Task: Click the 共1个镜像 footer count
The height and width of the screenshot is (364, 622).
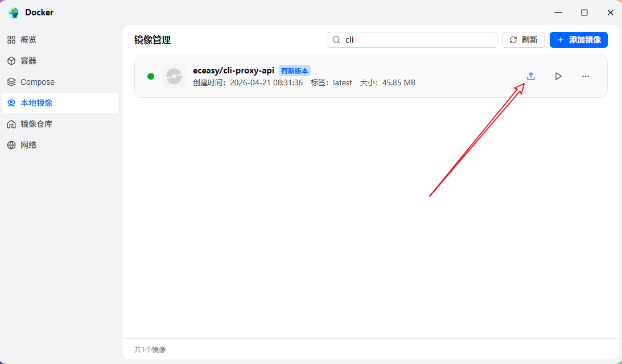Action: [x=150, y=349]
